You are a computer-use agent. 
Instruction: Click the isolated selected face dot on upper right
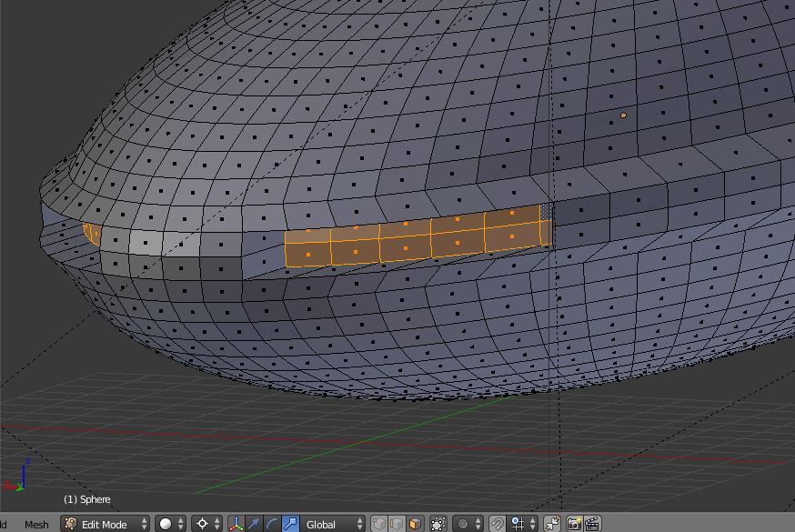point(623,115)
